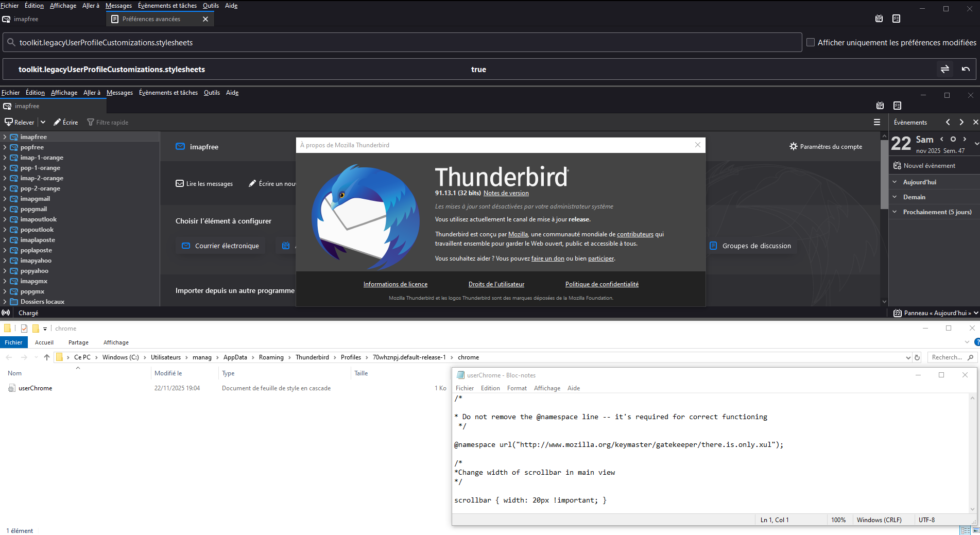980x535 pixels.
Task: Click the main Thunderbird content pane's vertical scrollbar
Action: (x=885, y=175)
